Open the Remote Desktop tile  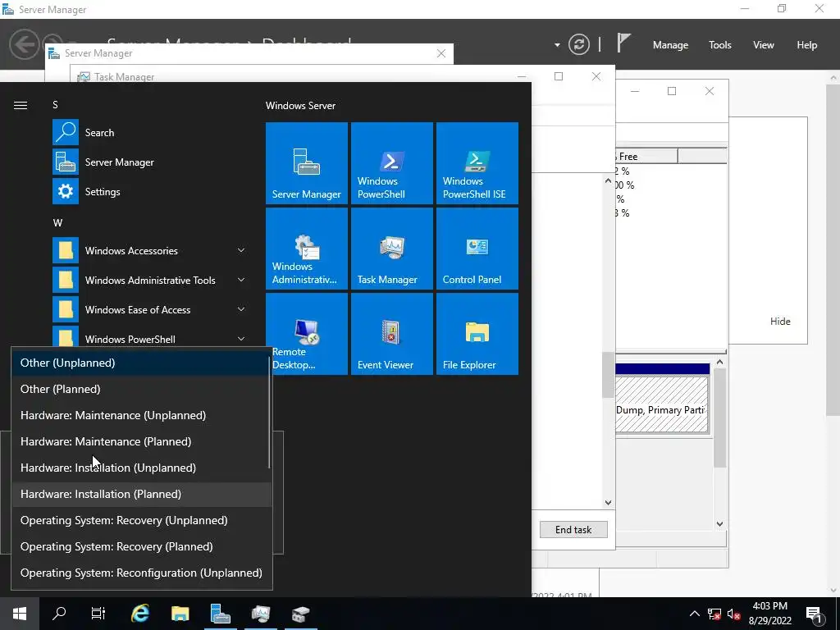point(307,333)
